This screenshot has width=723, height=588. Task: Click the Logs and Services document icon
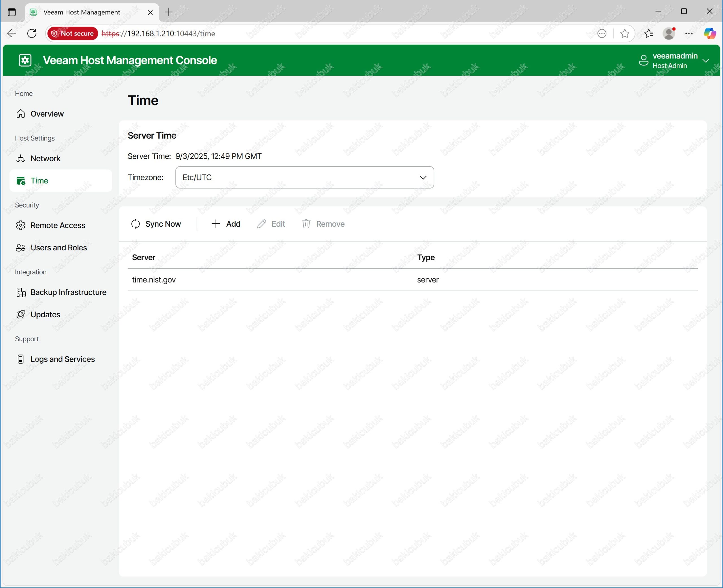pos(21,359)
